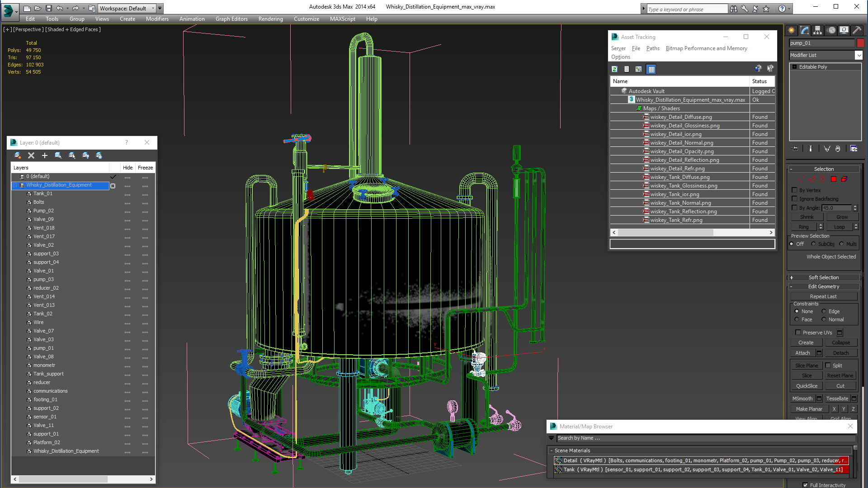The width and height of the screenshot is (868, 488).
Task: Select Border sub-object level icon
Action: tap(823, 179)
